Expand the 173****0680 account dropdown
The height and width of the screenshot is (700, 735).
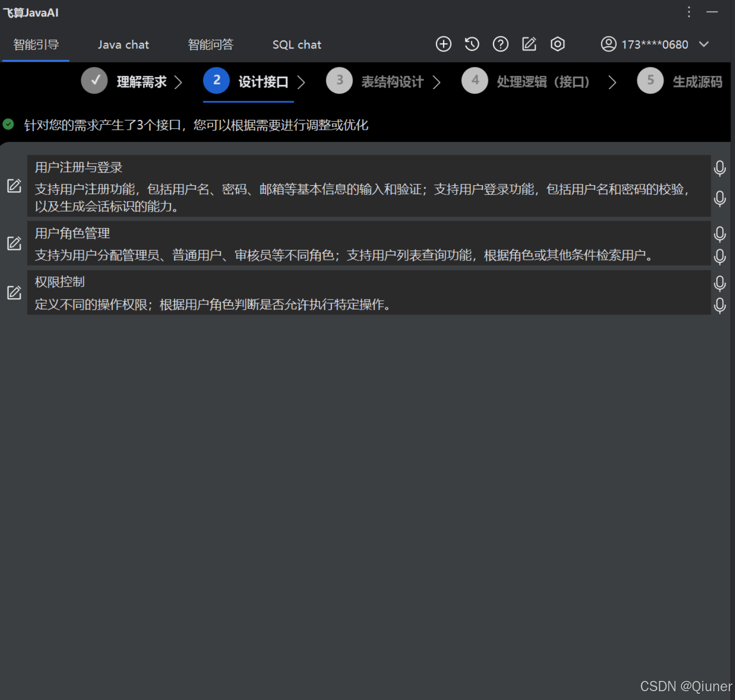pos(704,44)
